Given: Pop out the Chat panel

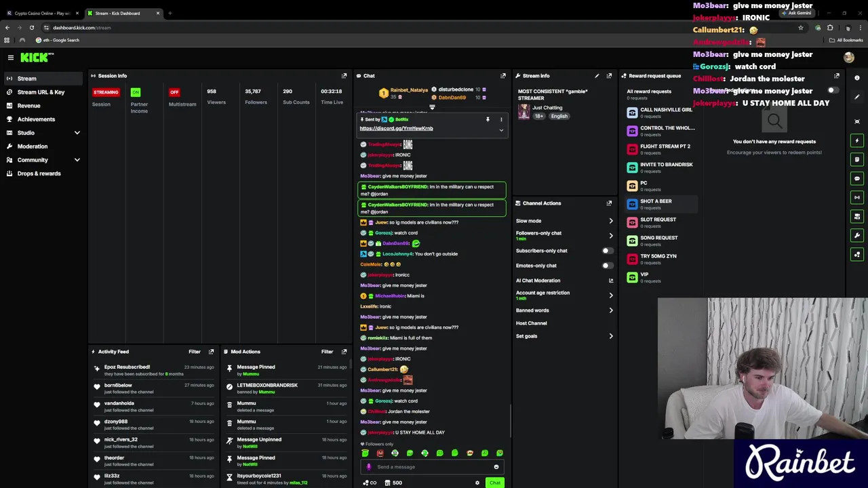Looking at the screenshot, I should click(502, 76).
